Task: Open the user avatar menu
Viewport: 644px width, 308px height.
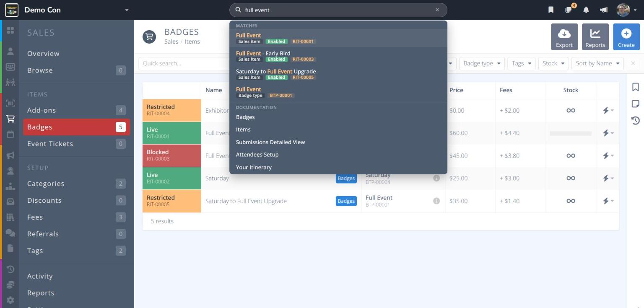Action: [x=627, y=10]
